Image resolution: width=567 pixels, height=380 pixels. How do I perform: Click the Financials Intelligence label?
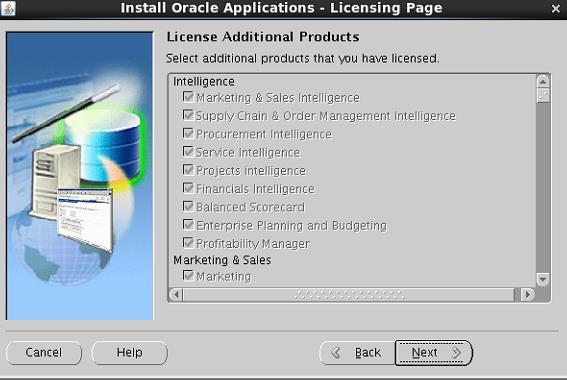click(255, 189)
